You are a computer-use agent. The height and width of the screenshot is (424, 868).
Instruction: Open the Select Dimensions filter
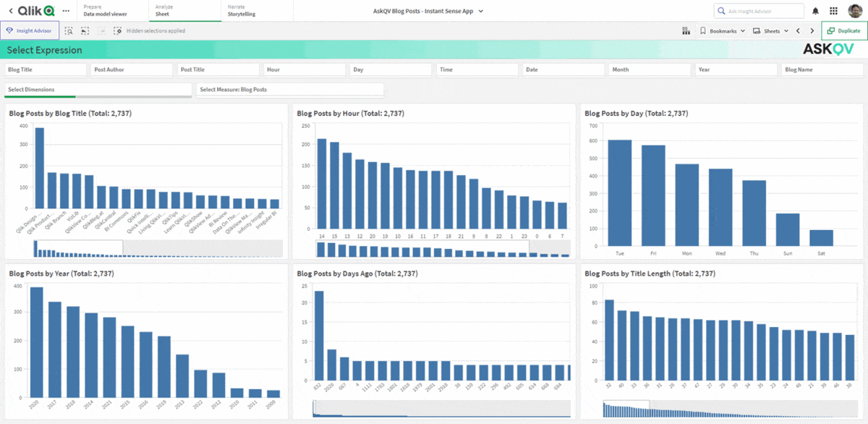click(x=98, y=90)
